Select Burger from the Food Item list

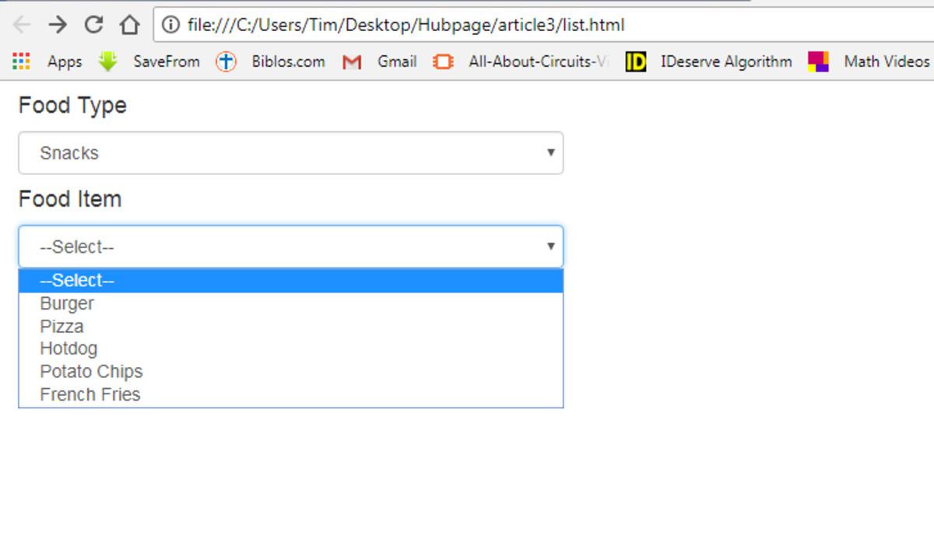[x=66, y=303]
